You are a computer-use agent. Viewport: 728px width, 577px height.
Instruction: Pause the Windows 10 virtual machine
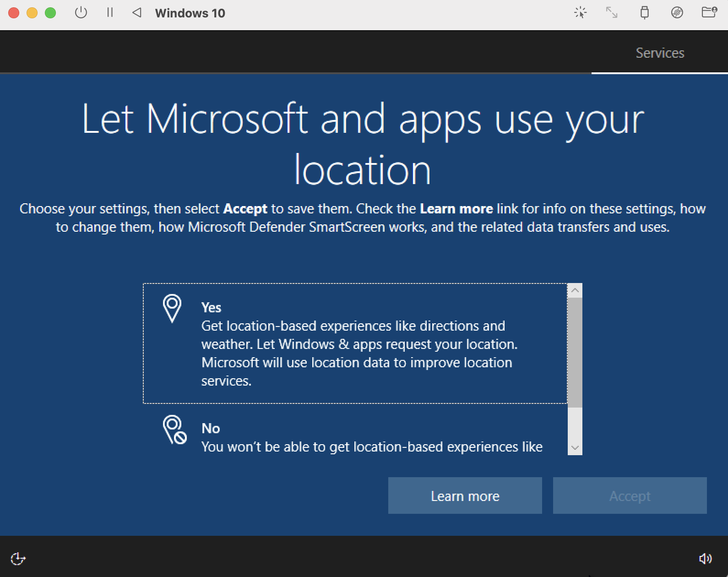pyautogui.click(x=110, y=13)
